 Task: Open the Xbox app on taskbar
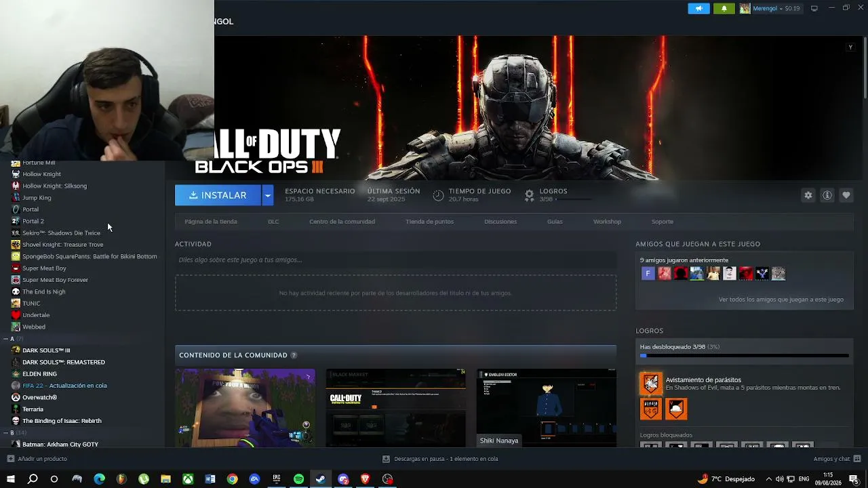pyautogui.click(x=188, y=479)
